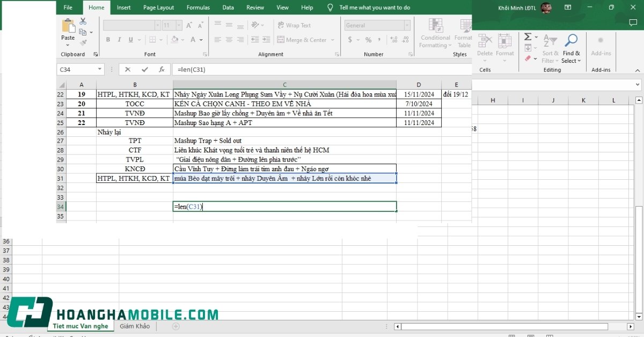This screenshot has width=644, height=337.
Task: Open the Comments speech bubble
Action: pyautogui.click(x=633, y=23)
